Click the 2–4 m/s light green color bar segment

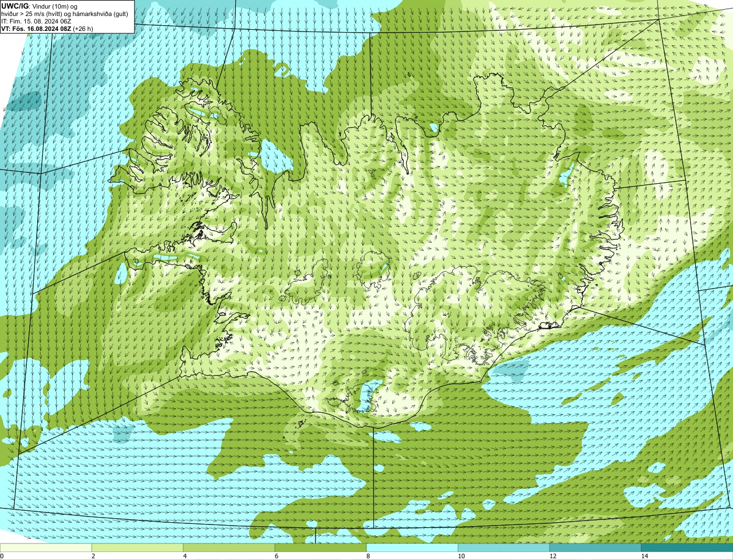coord(137,547)
